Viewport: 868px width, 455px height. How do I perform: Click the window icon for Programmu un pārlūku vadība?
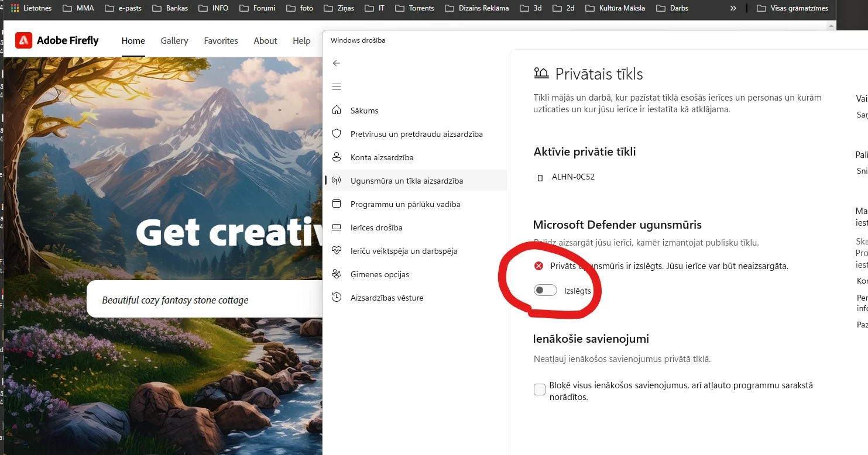[x=337, y=204]
